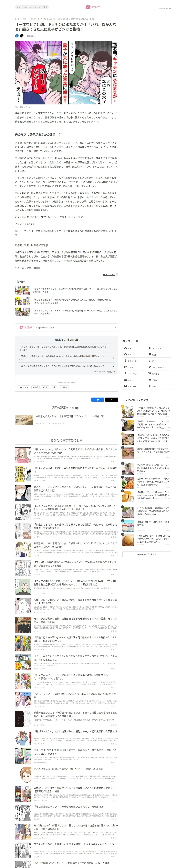Viewport: 186px width, 868px height.
Task: Share article via X icon under title
Action: pos(22,36)
